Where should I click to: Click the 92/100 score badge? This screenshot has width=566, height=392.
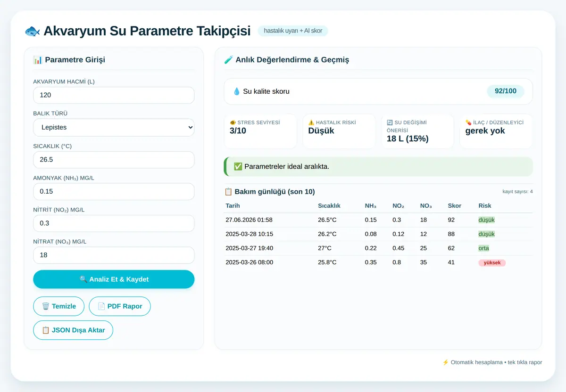(x=506, y=91)
